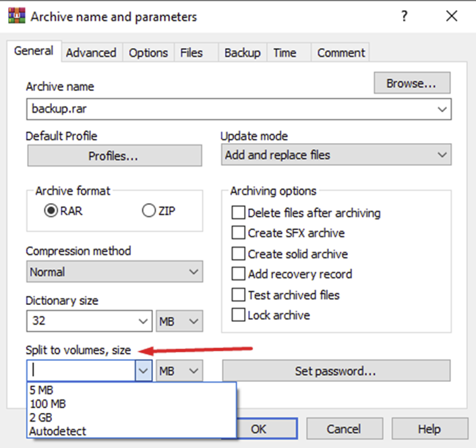
Task: Open the split volume unit MB dropdown
Action: point(179,370)
